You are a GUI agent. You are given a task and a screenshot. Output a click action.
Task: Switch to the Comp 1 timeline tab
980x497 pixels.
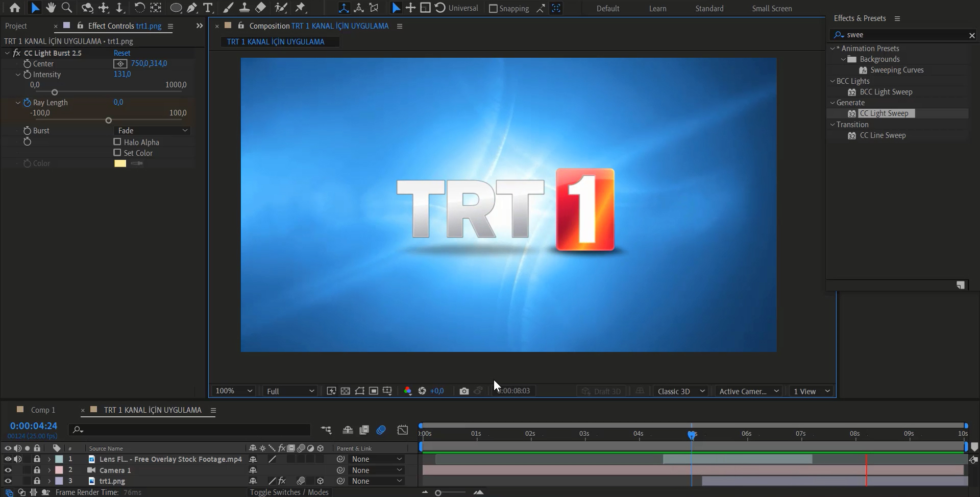(x=43, y=410)
